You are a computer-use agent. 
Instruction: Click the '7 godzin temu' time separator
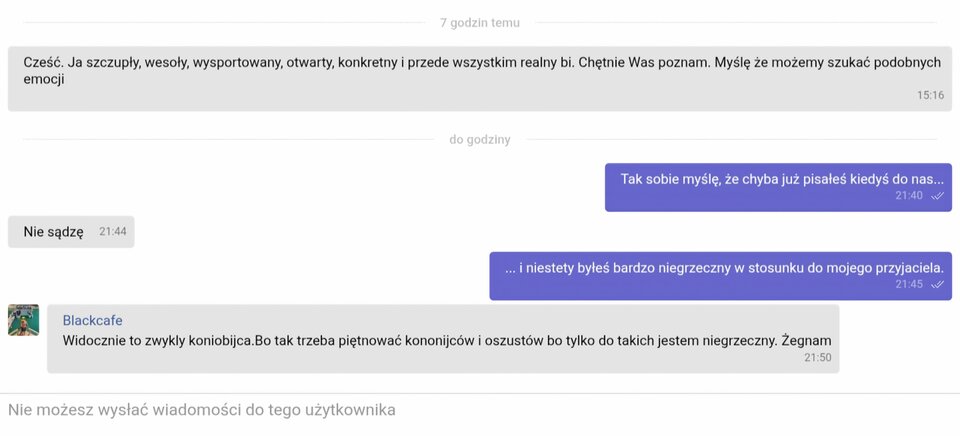tap(480, 23)
